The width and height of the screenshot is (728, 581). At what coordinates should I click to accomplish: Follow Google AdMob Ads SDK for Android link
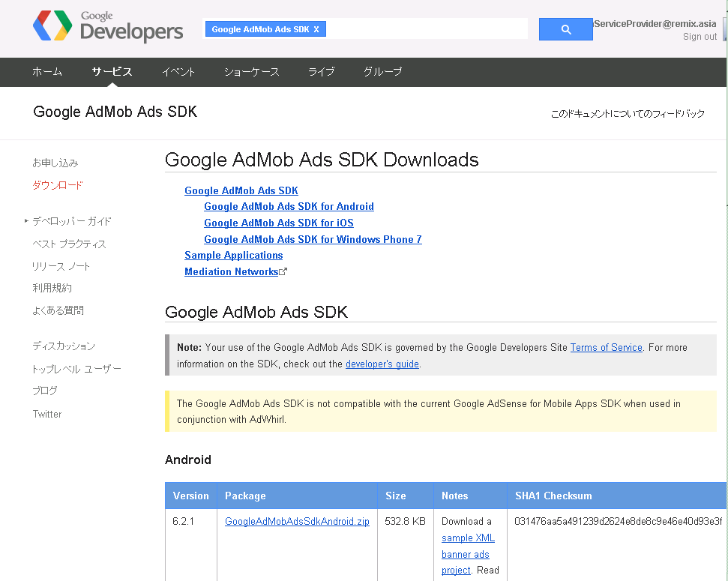(289, 206)
